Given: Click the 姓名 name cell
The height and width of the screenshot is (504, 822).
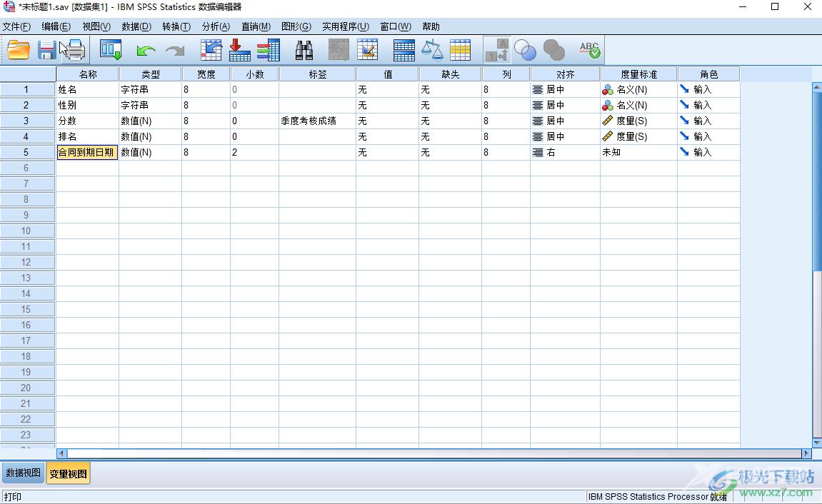Looking at the screenshot, I should point(87,89).
